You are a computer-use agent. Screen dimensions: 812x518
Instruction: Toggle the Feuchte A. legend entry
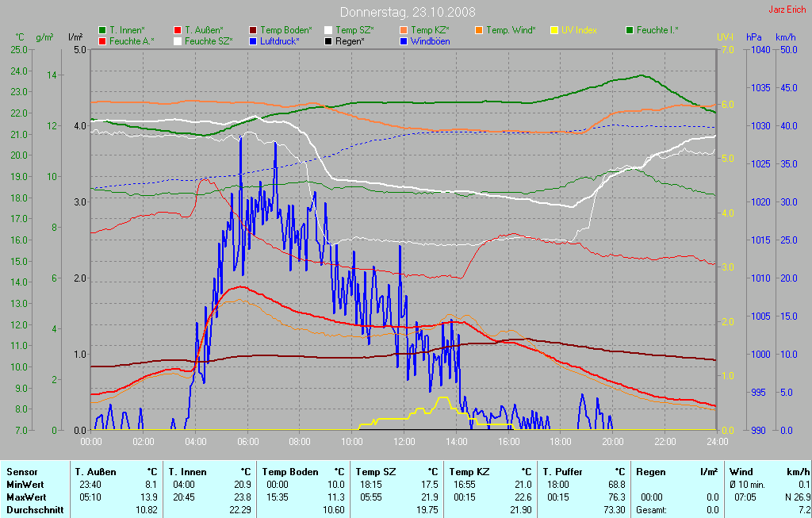click(132, 40)
